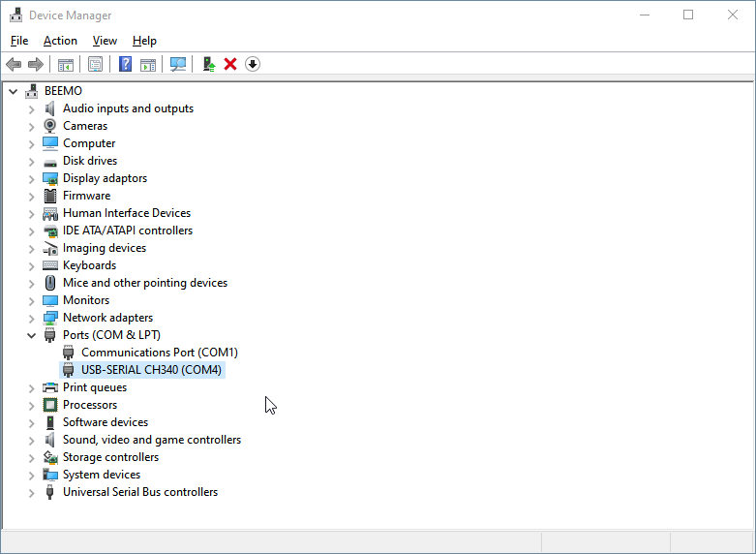The width and height of the screenshot is (756, 554).
Task: Click the blue Help question mark icon
Action: click(x=125, y=64)
